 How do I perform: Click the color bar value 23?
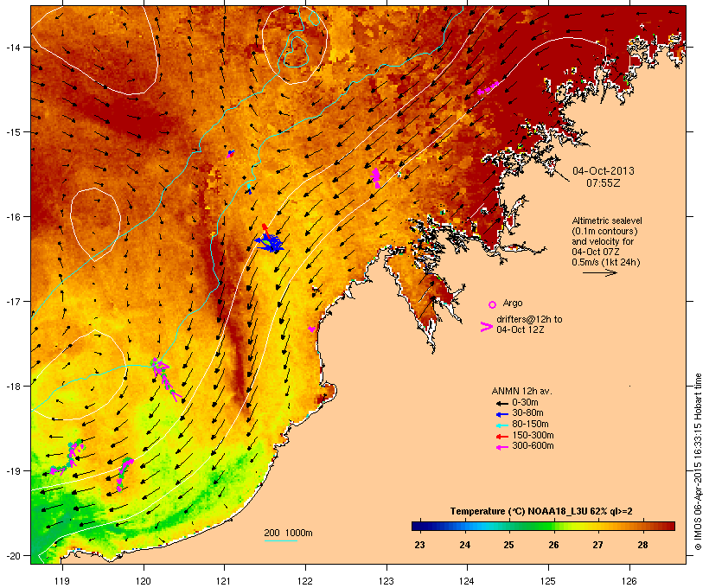click(419, 545)
